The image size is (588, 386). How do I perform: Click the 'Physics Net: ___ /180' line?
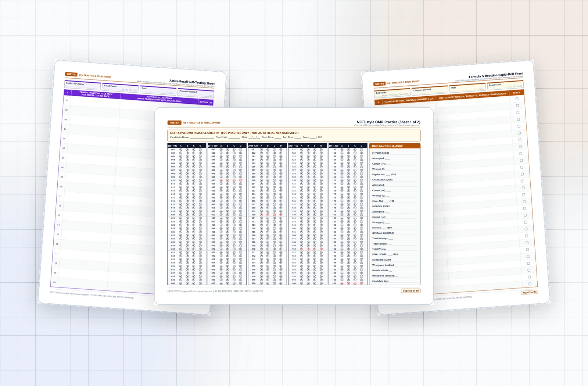coord(384,175)
